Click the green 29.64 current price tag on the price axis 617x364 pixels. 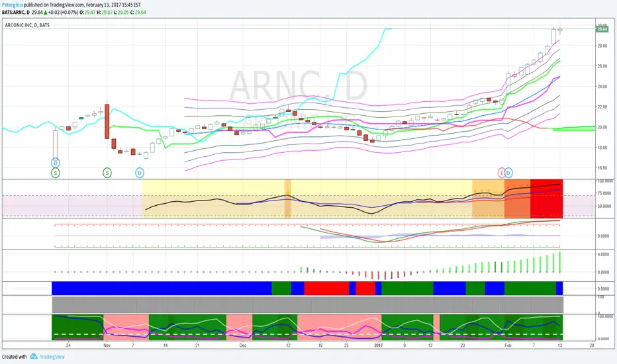pyautogui.click(x=602, y=29)
